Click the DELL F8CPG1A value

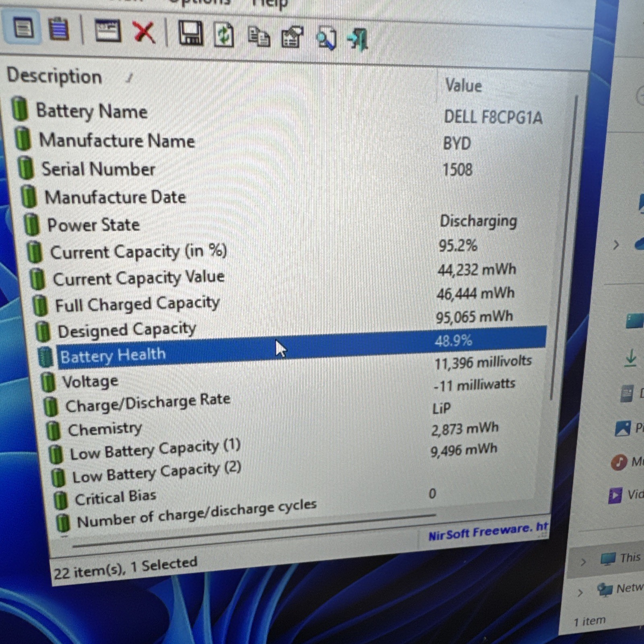coord(493,118)
